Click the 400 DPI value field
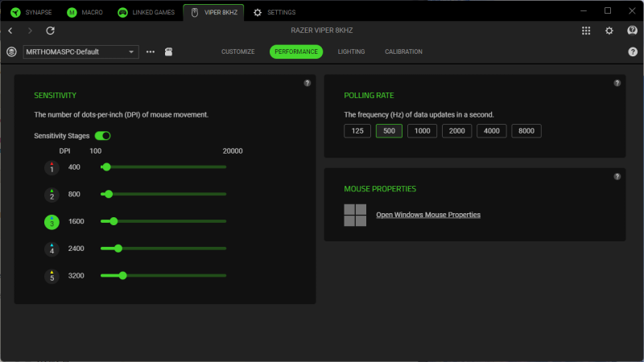The image size is (644, 362). tap(74, 167)
